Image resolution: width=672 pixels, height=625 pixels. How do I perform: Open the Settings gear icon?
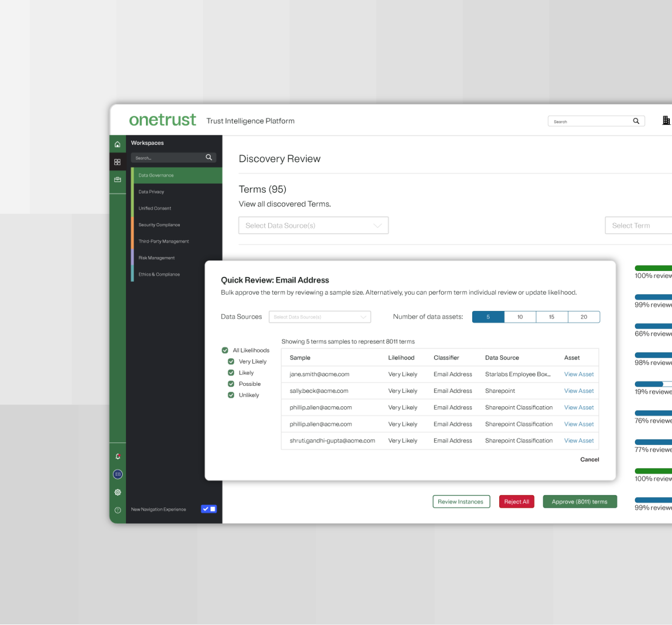tap(117, 492)
